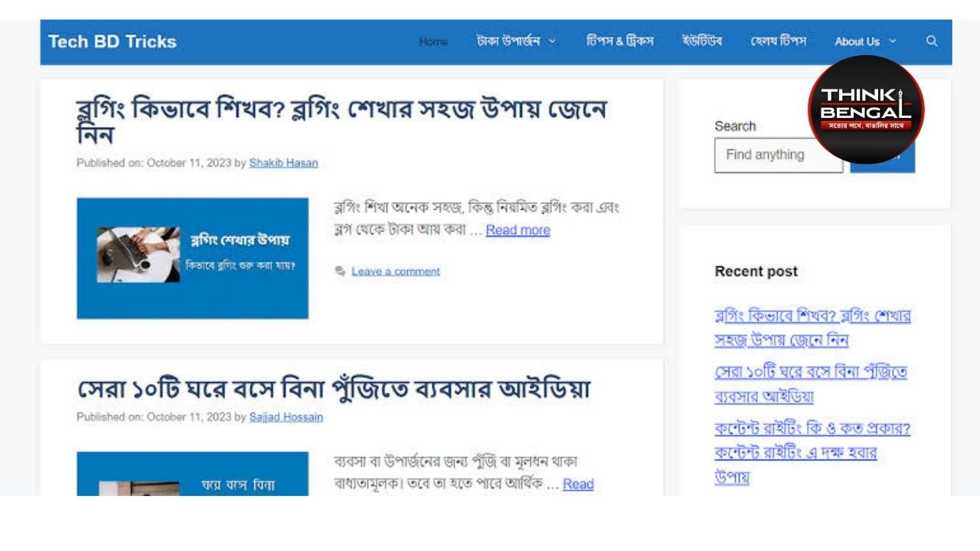Open the সেরা ১০টি ঘরে বসে post title
The width and height of the screenshot is (980, 551).
tap(334, 389)
